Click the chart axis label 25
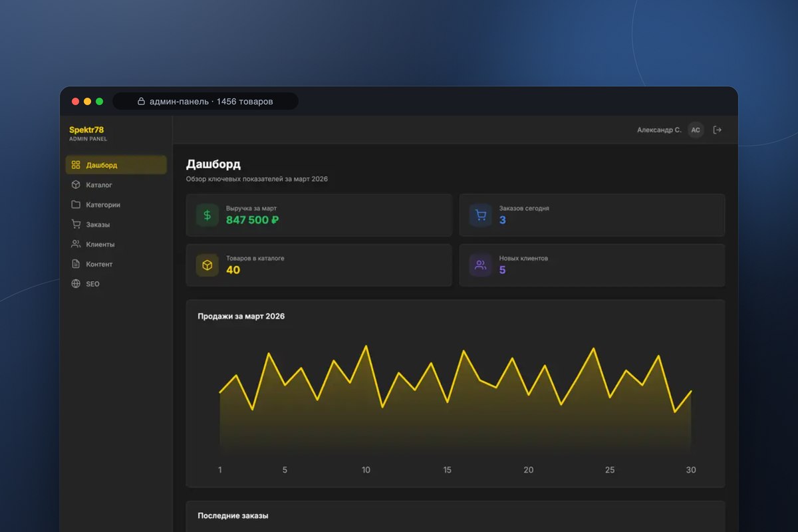 tap(610, 470)
